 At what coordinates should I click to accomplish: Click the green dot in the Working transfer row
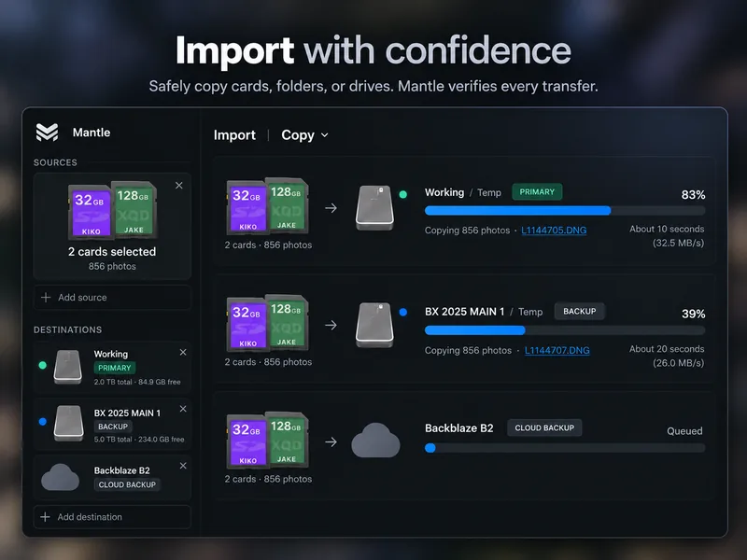pos(403,194)
